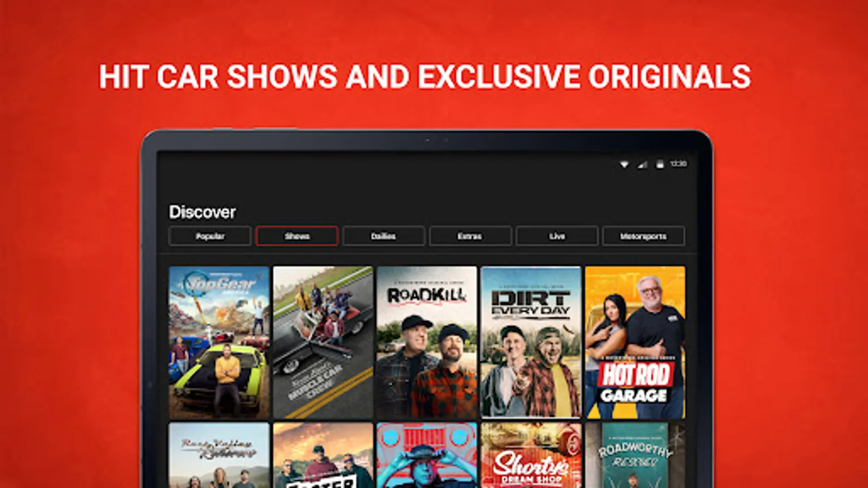
Task: Open the Roadkill show poster
Action: pyautogui.click(x=427, y=342)
